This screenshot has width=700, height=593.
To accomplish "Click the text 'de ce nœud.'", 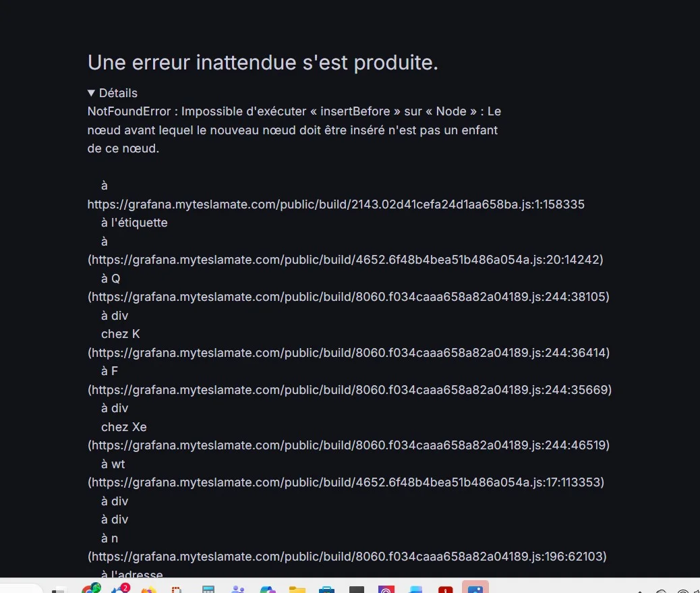I will point(123,148).
